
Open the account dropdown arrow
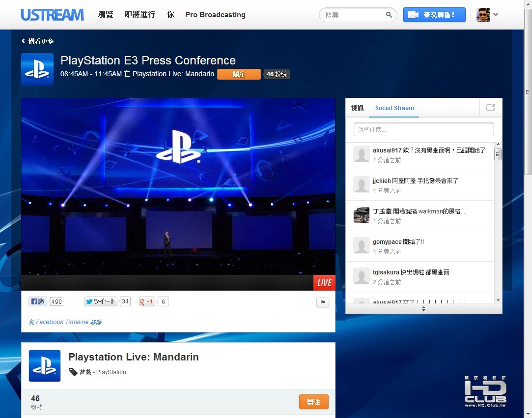pos(496,15)
